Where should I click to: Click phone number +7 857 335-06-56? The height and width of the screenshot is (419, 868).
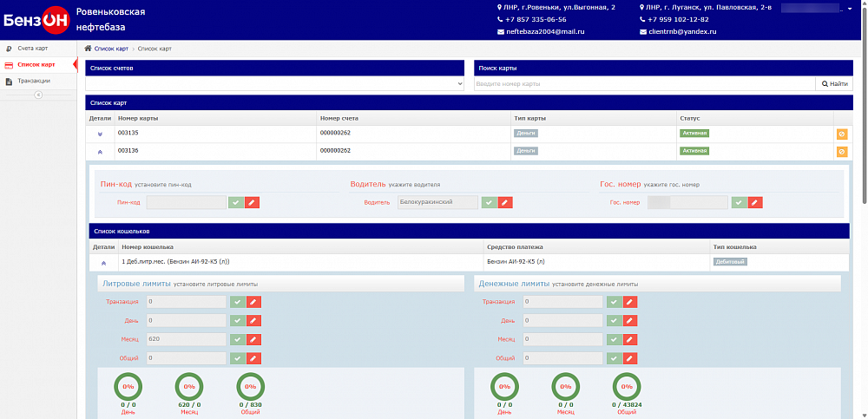coord(536,19)
